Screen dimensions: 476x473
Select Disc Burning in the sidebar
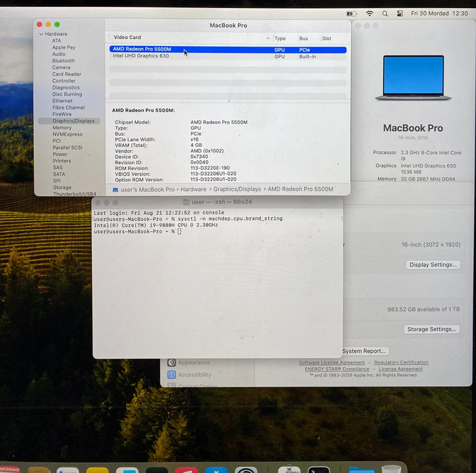click(x=67, y=94)
